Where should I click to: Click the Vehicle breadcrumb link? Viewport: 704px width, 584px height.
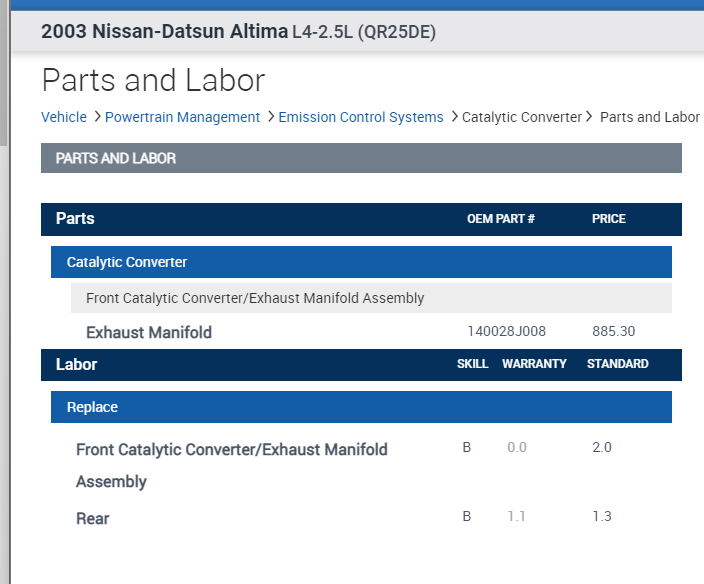[64, 117]
